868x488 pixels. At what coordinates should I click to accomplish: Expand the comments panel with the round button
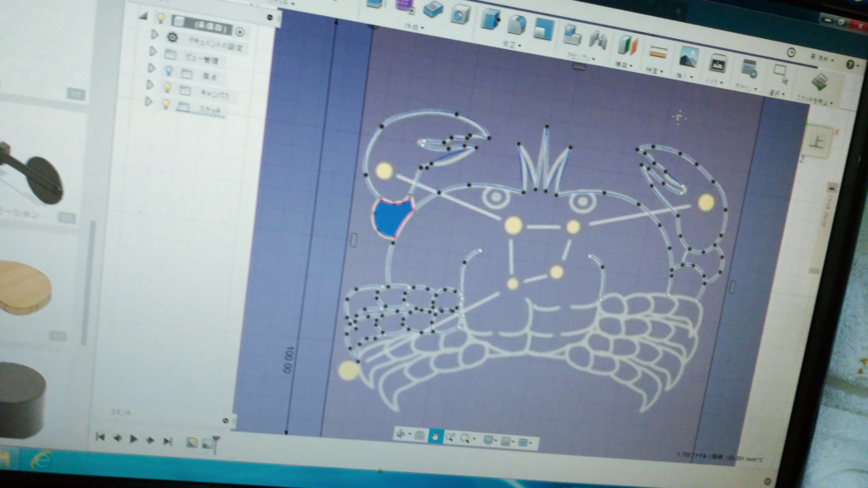point(225,420)
